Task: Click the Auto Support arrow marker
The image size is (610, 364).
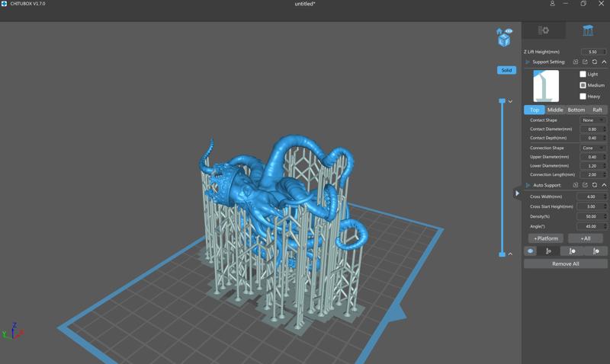Action: 528,185
